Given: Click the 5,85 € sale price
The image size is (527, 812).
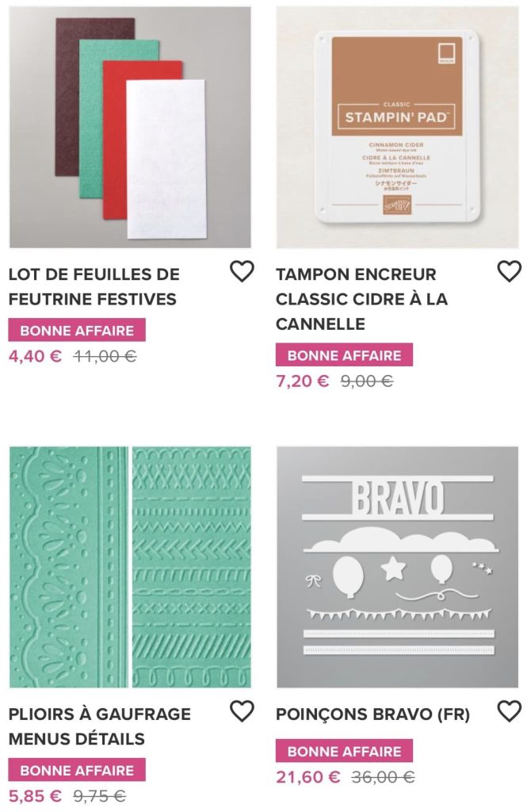Looking at the screenshot, I should click(35, 795).
